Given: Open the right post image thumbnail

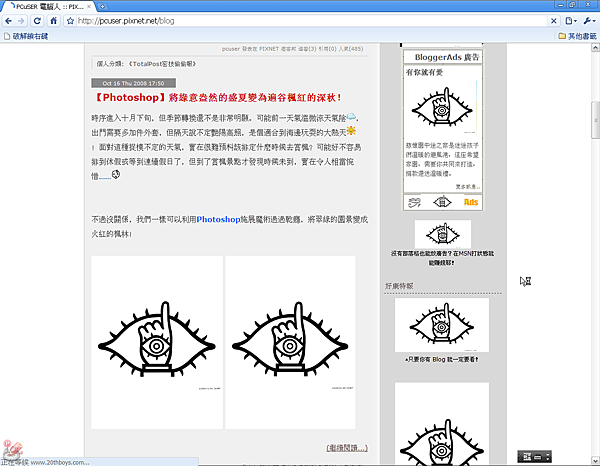Looking at the screenshot, I should tap(290, 342).
